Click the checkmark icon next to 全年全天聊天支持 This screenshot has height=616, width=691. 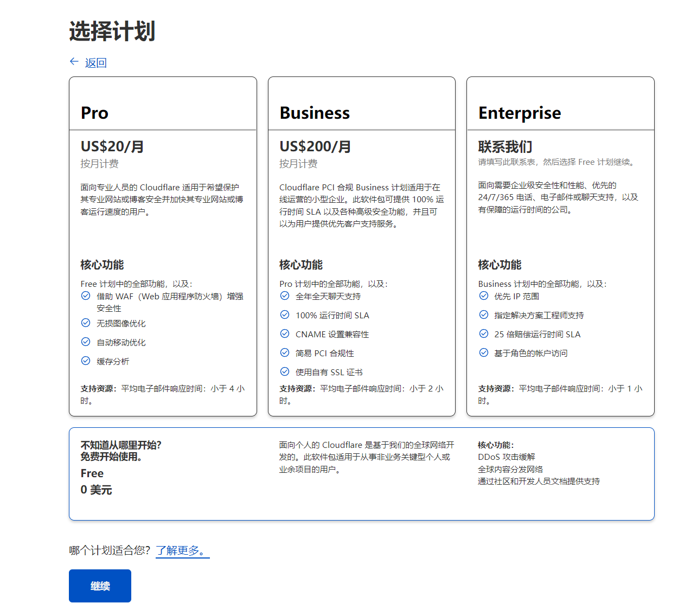(x=285, y=296)
